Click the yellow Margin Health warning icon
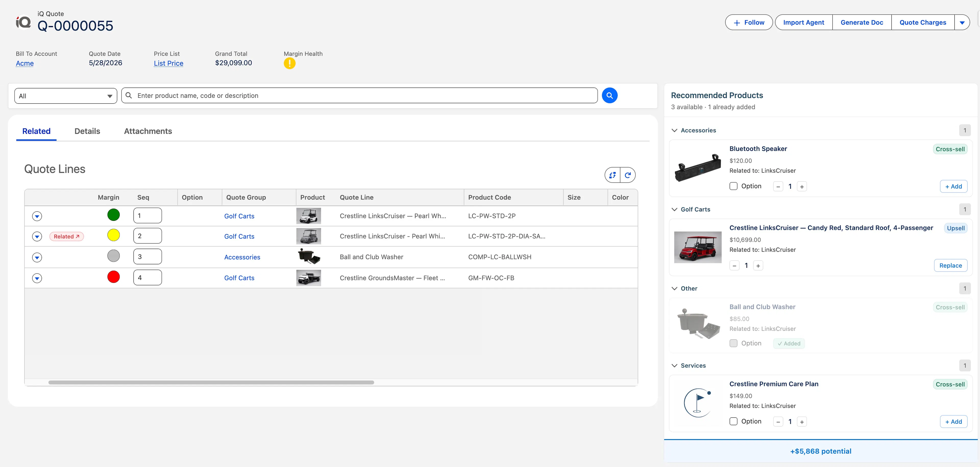This screenshot has height=467, width=980. coord(289,64)
